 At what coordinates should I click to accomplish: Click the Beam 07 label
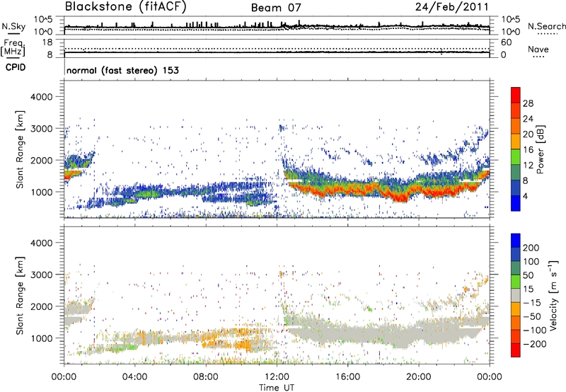point(276,8)
